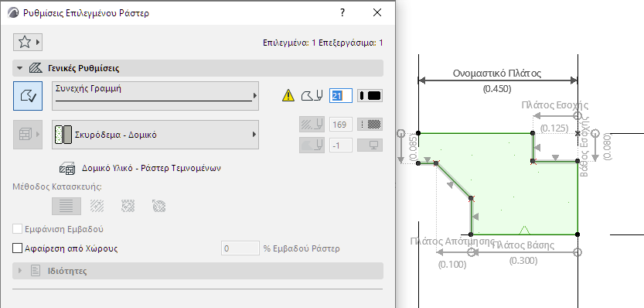Click the fill background pen icon
The height and width of the screenshot is (308, 644).
pos(312,145)
